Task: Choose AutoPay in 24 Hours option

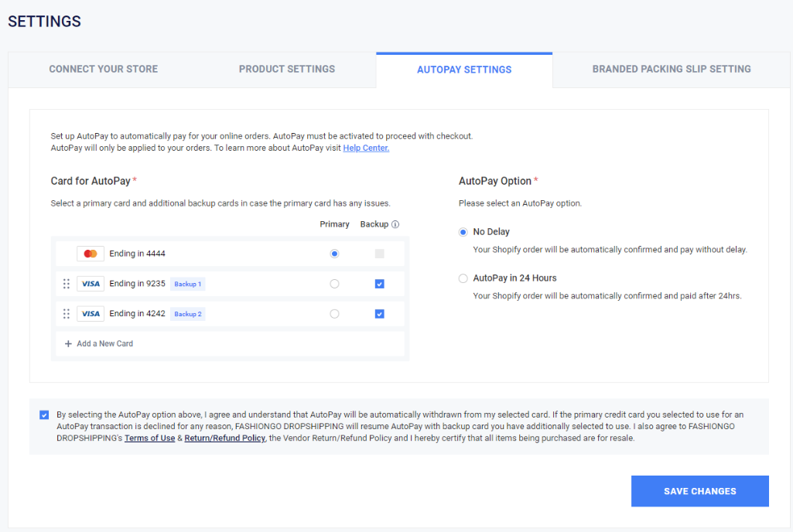Action: coord(463,278)
